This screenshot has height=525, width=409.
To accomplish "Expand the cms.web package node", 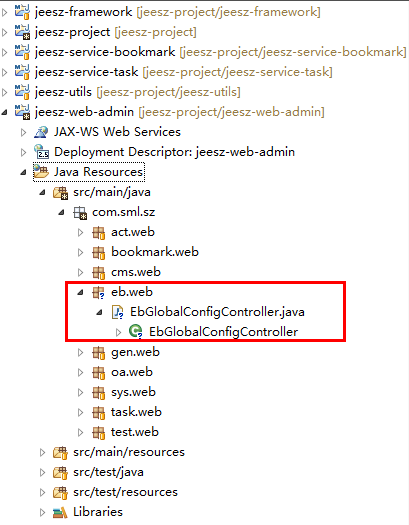I will [x=80, y=273].
